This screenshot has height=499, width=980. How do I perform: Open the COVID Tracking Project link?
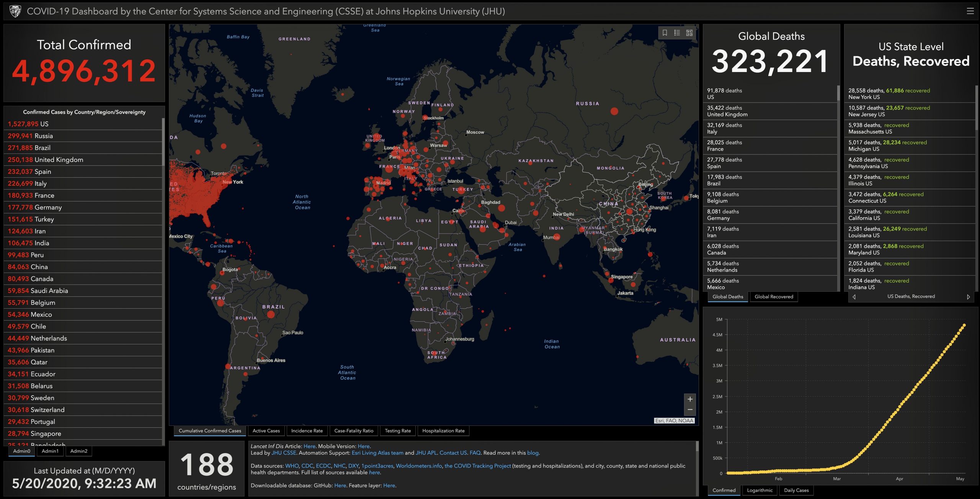click(477, 466)
